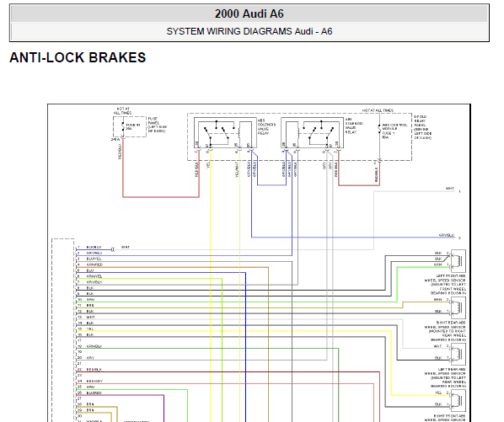Image resolution: width=504 pixels, height=422 pixels.
Task: Select the 'FUSE PANEL (LEFT SIDE OF DASH)' label
Action: (x=157, y=125)
